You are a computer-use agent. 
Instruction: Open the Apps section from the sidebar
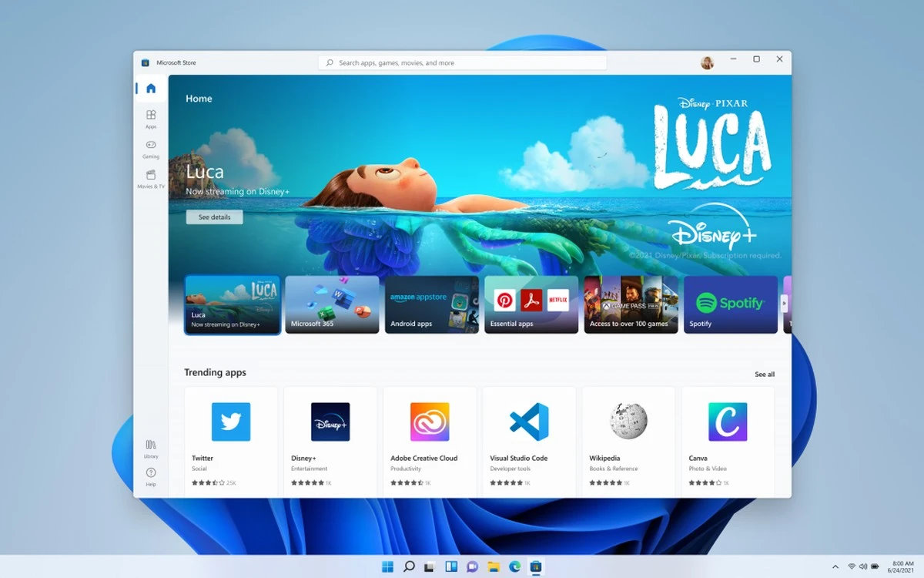coord(150,118)
